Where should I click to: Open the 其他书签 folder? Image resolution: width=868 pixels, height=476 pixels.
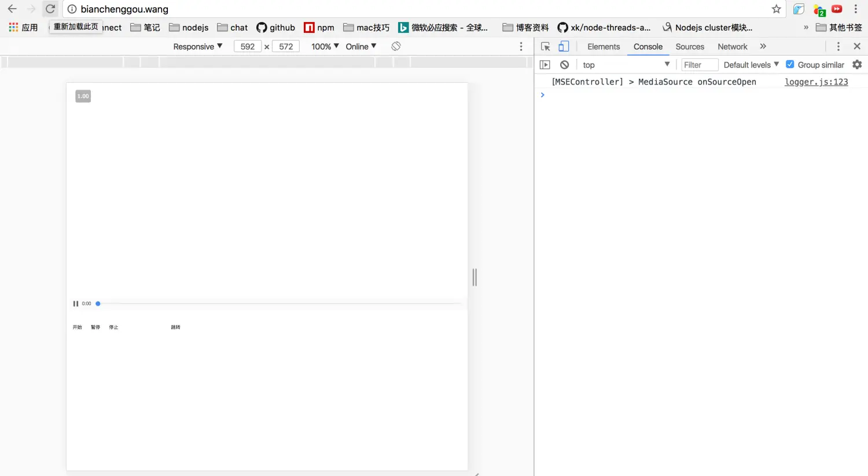pyautogui.click(x=838, y=27)
